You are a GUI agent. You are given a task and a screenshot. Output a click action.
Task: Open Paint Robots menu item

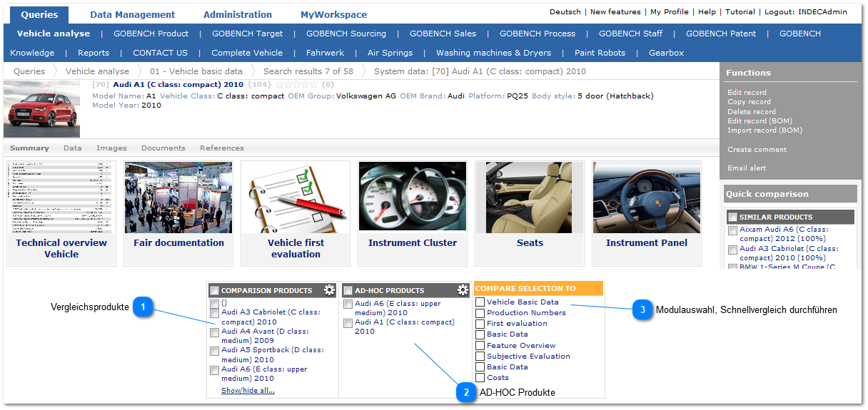[600, 53]
